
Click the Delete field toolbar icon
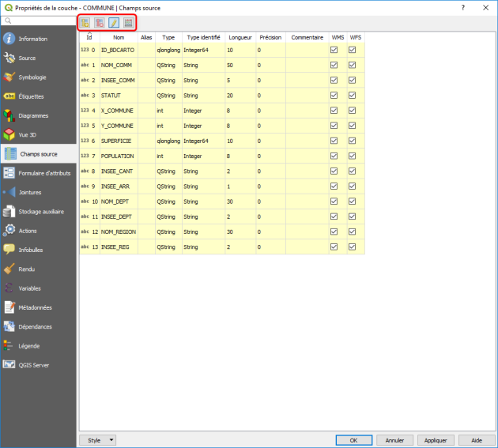click(x=100, y=23)
